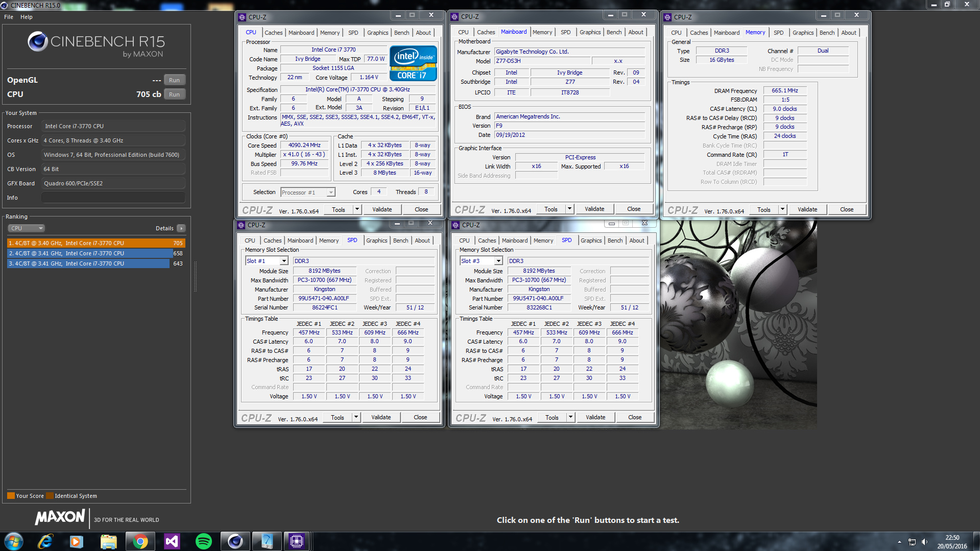980x551 pixels.
Task: Expand Tools arrow in the Slot #3 window
Action: coord(570,417)
